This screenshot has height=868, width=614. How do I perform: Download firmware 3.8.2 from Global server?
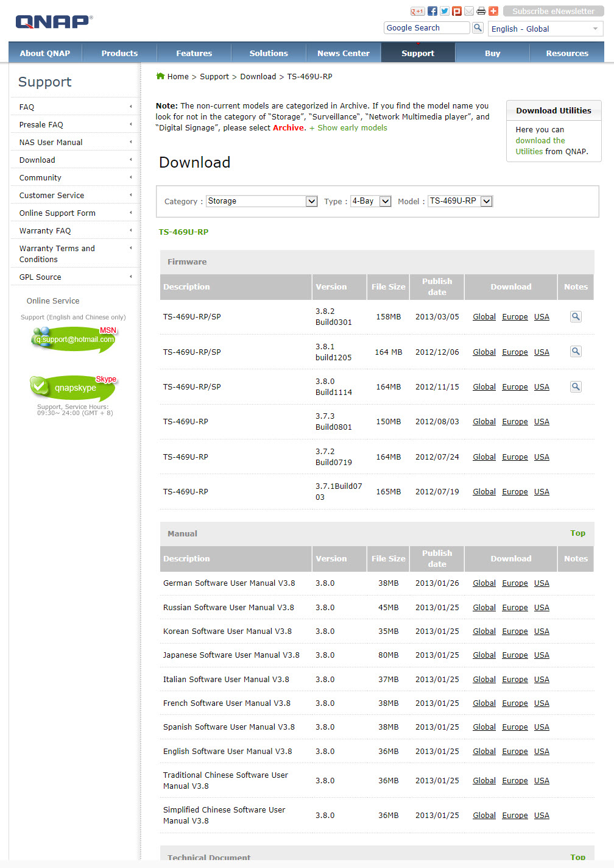pos(484,316)
